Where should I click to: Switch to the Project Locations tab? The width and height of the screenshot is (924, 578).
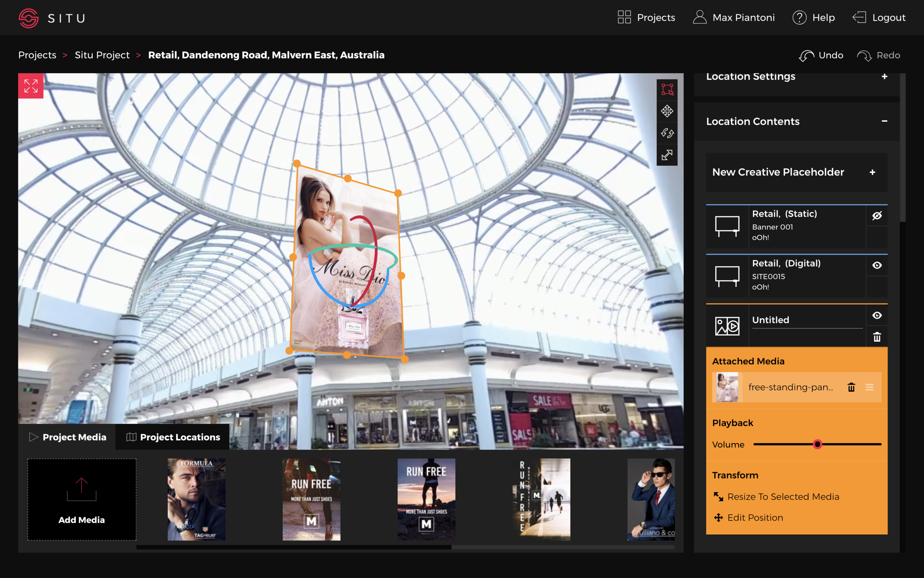173,437
